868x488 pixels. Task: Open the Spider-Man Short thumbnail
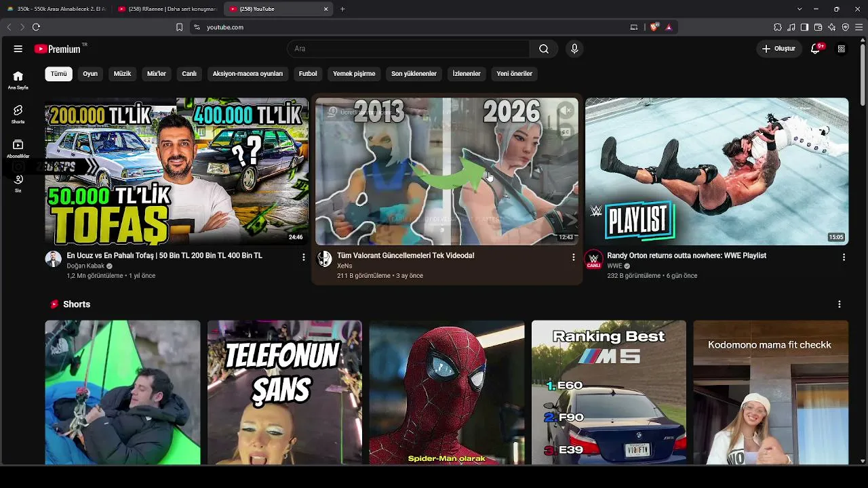coord(447,392)
